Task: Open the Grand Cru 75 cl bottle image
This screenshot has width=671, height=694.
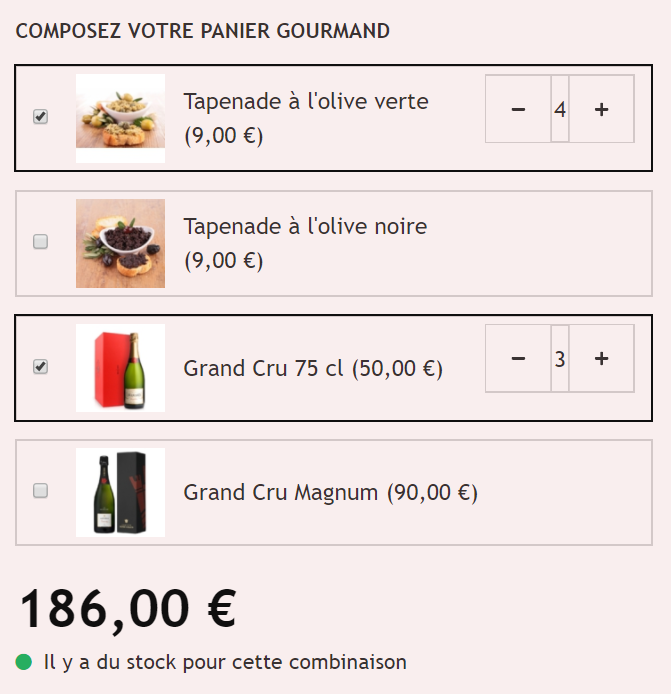Action: point(120,368)
